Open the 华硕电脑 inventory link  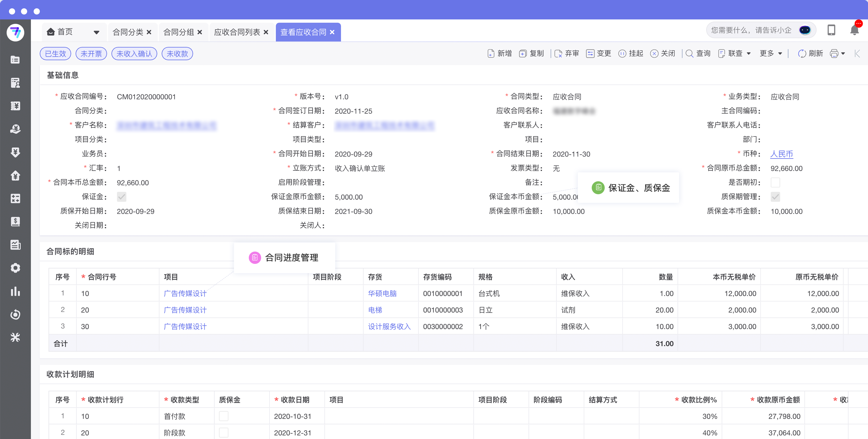(x=382, y=293)
